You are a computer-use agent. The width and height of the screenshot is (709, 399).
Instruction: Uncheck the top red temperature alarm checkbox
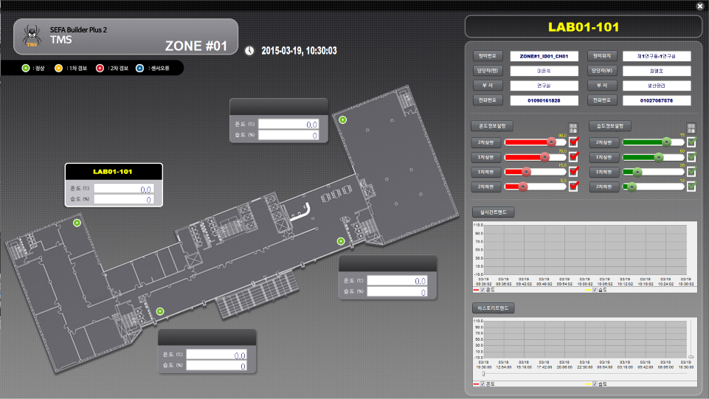(573, 142)
